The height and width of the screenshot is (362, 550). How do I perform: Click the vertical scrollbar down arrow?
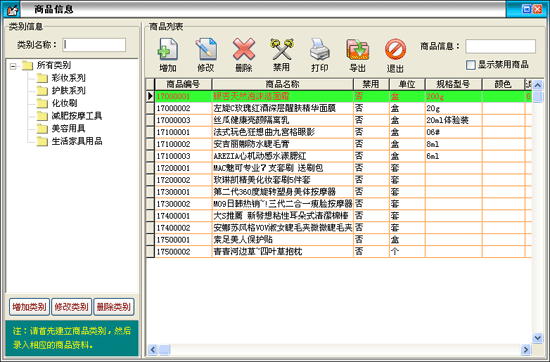coord(537,338)
